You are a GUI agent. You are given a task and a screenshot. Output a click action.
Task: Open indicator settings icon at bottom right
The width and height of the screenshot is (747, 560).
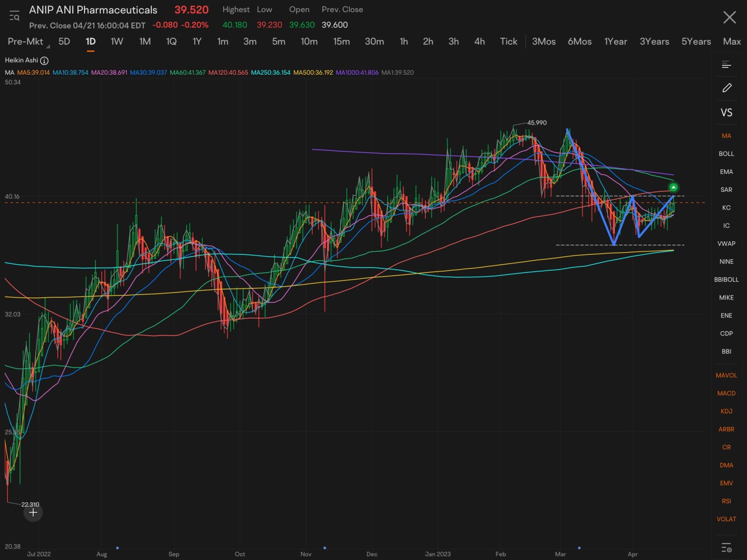(x=726, y=547)
